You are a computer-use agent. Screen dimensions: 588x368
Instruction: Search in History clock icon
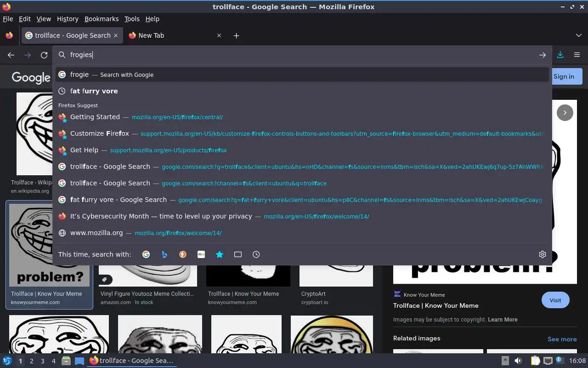[x=256, y=254]
